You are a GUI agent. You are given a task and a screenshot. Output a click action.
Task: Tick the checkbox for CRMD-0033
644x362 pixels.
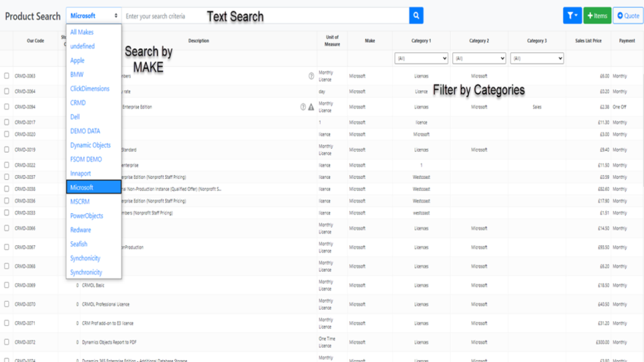(x=7, y=213)
